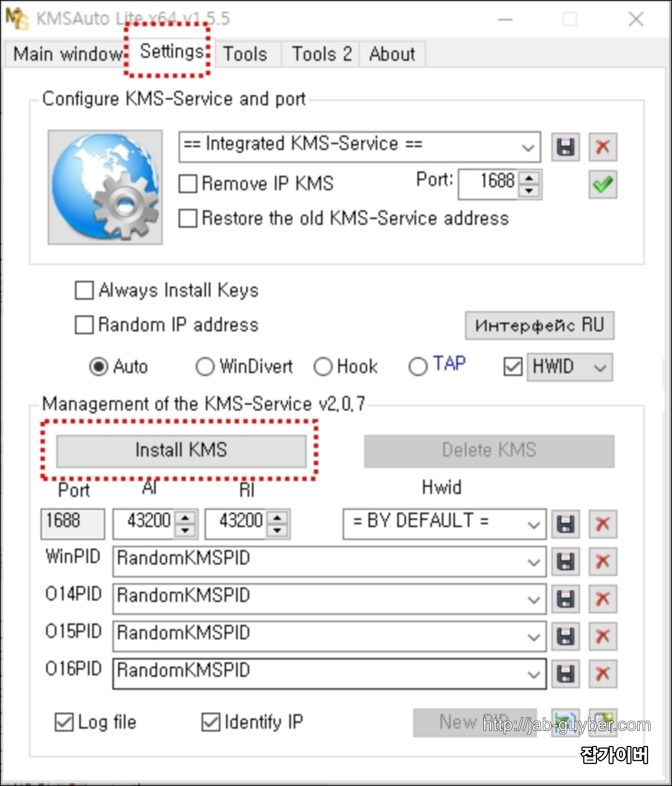
Task: Click the RI 43200 input field
Action: (236, 524)
